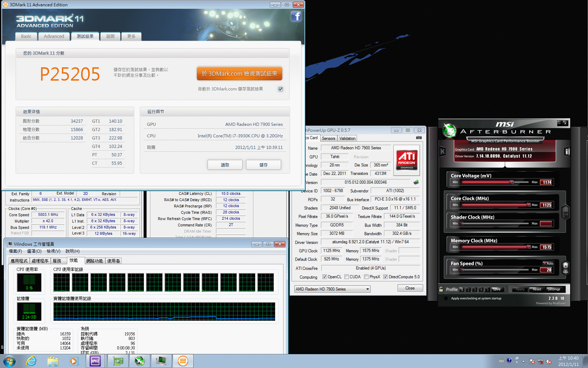Open the Afterburner info 'i' side button
The height and width of the screenshot is (368, 588).
(567, 151)
